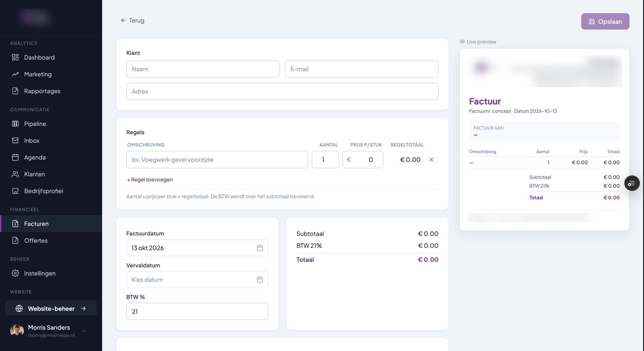Open the Facturen menu item
644x351 pixels.
pyautogui.click(x=51, y=224)
